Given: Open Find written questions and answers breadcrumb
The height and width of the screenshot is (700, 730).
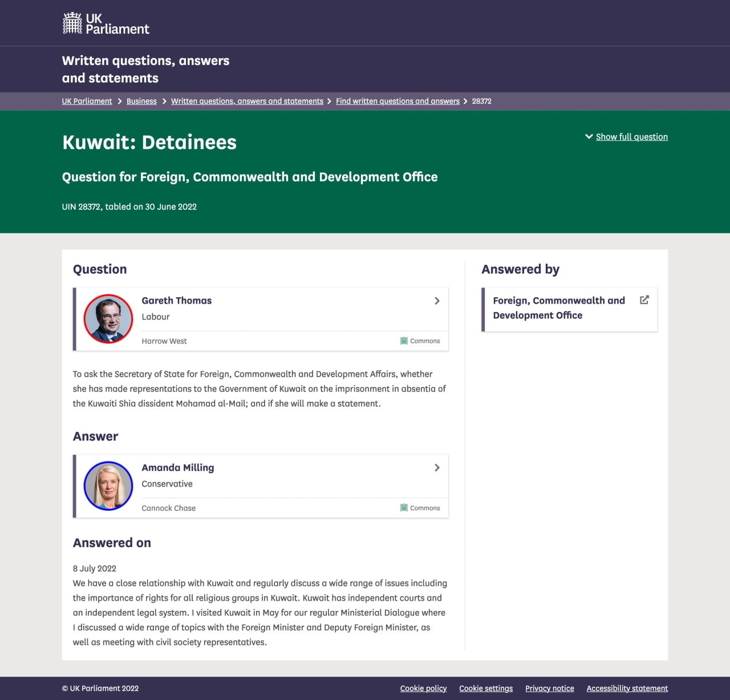Looking at the screenshot, I should tap(398, 101).
